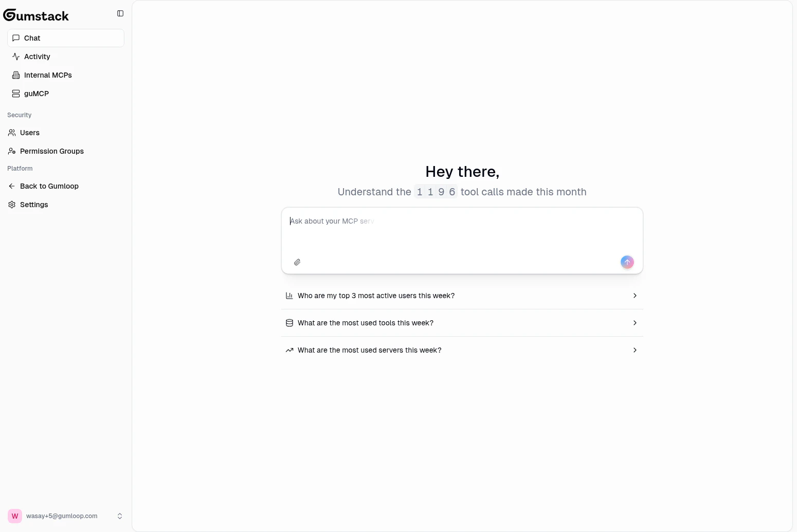
Task: Click the trending arrow icon beside servers suggestion
Action: [x=289, y=350]
